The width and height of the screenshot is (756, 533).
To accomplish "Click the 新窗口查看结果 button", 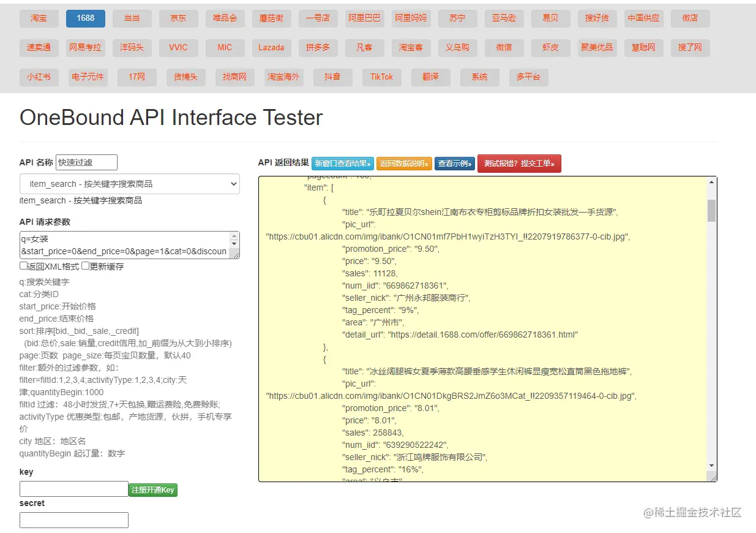I will tap(343, 164).
